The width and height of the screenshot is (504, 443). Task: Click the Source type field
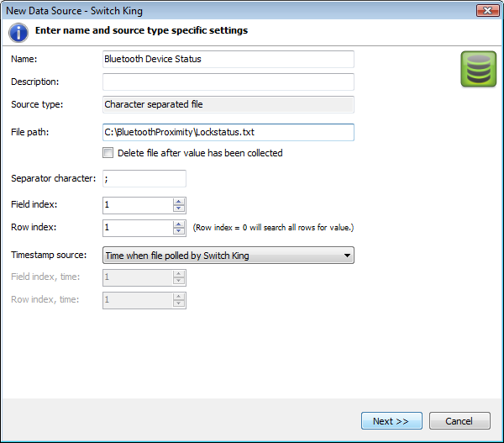[228, 104]
